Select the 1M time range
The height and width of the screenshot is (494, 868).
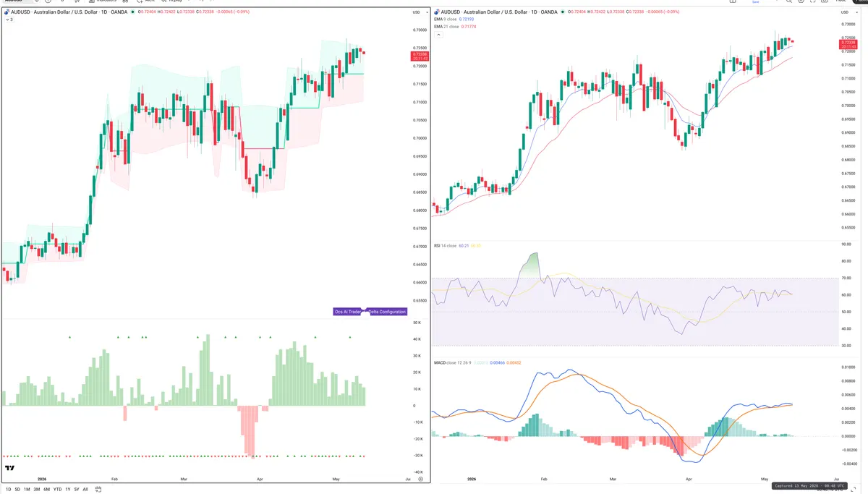(27, 489)
